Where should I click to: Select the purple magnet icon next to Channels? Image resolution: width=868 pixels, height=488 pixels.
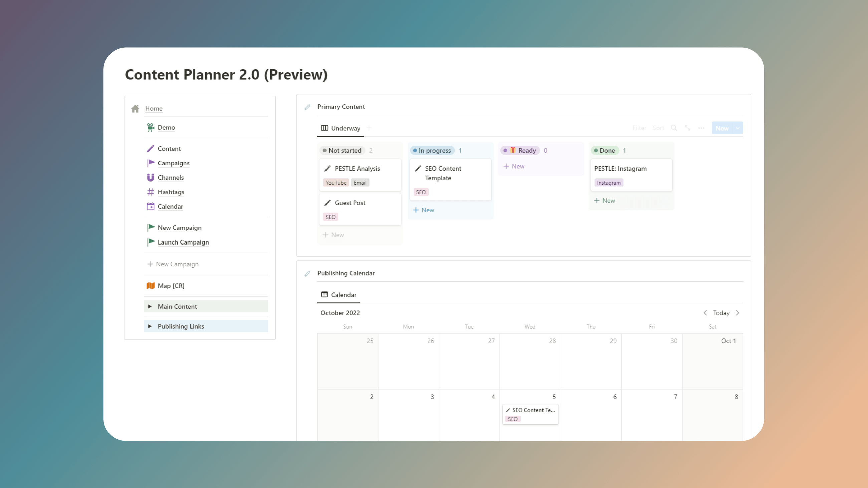[151, 177]
